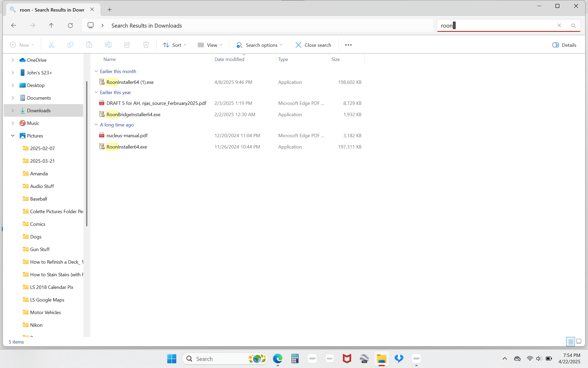Click the Share icon in toolbar
The image size is (588, 368).
coord(127,45)
